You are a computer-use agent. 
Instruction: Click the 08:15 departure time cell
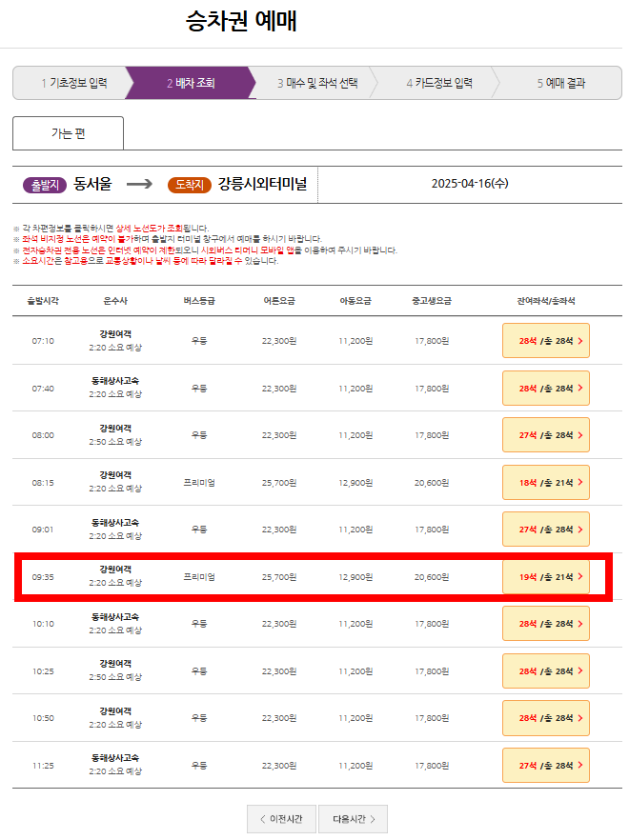43,483
